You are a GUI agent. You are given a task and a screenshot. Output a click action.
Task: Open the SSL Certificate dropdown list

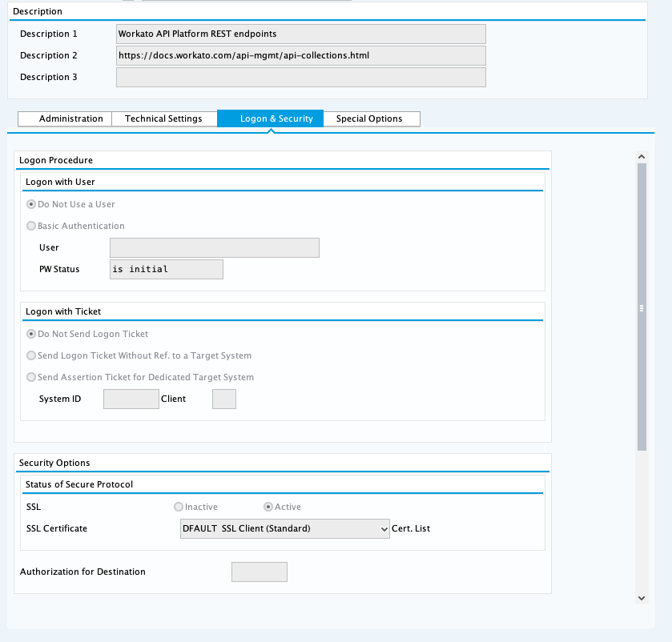pyautogui.click(x=384, y=528)
